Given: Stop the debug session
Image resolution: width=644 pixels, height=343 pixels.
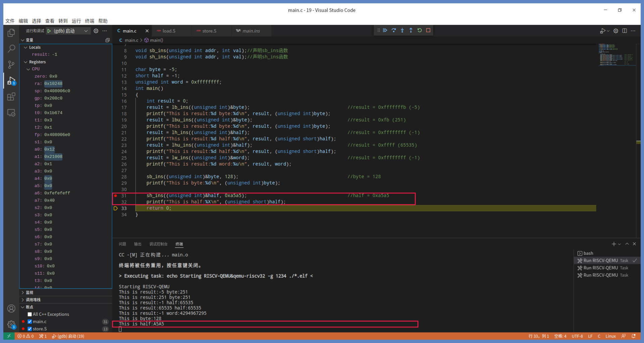Looking at the screenshot, I should click(428, 31).
